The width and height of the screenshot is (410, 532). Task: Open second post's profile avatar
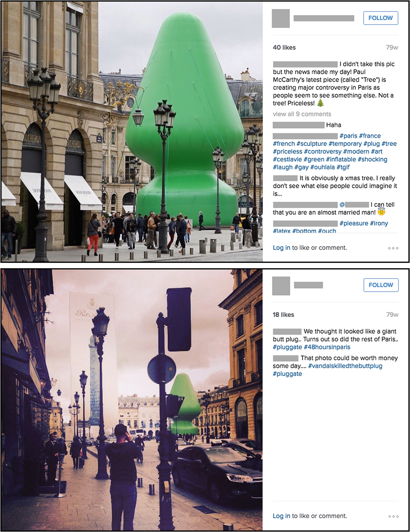pyautogui.click(x=281, y=286)
